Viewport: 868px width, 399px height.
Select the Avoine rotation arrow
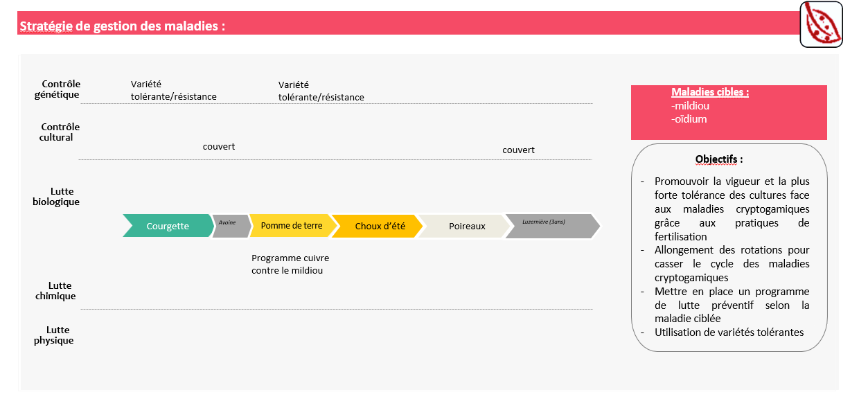(231, 226)
